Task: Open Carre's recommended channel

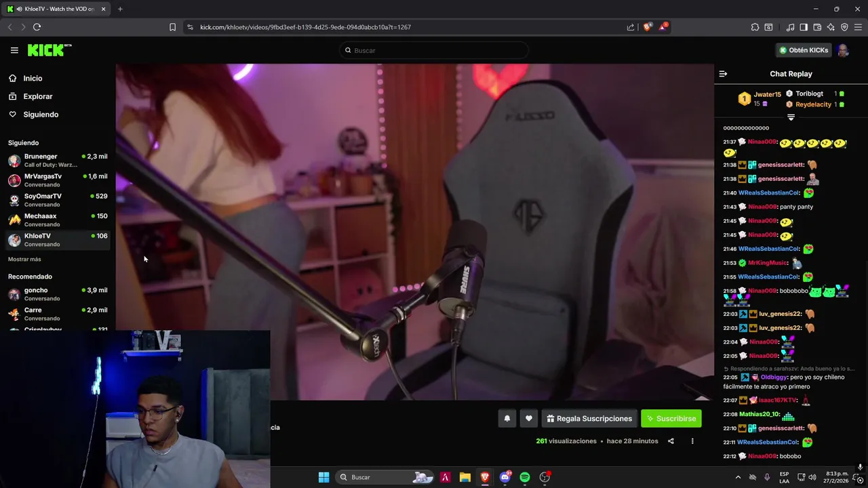Action: click(x=58, y=314)
